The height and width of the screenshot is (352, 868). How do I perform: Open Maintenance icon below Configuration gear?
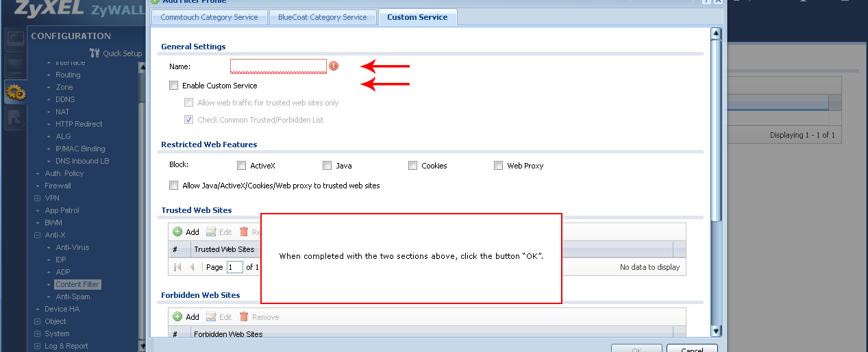pyautogui.click(x=14, y=118)
